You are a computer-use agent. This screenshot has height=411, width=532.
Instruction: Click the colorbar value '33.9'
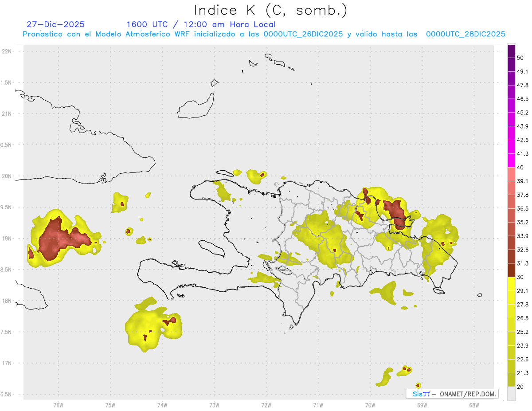522,236
